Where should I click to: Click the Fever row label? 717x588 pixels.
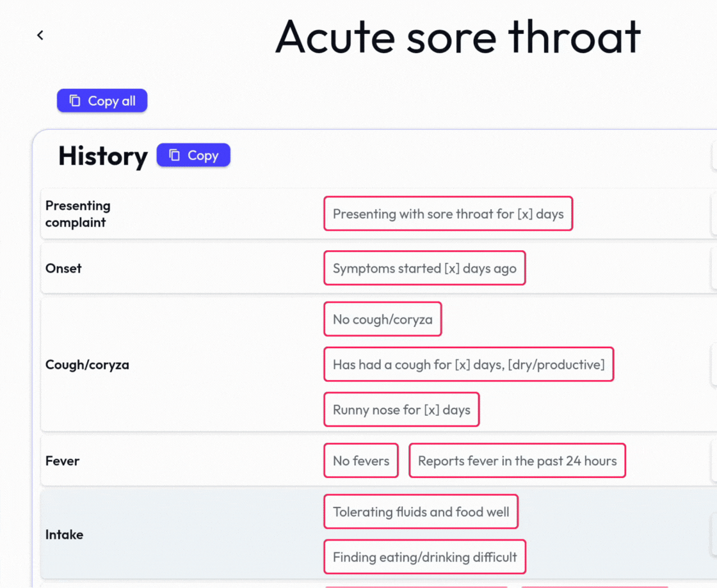click(x=63, y=461)
